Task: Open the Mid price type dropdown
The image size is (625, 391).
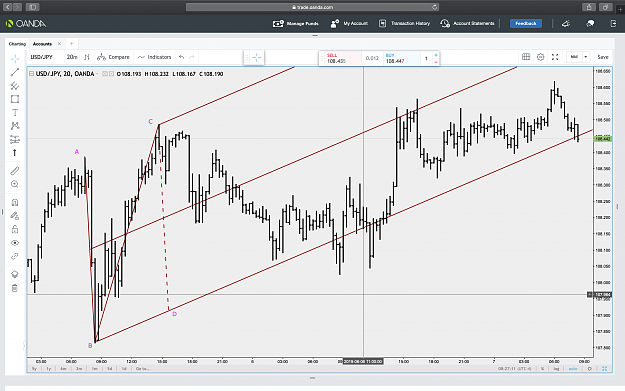Action: pyautogui.click(x=578, y=57)
